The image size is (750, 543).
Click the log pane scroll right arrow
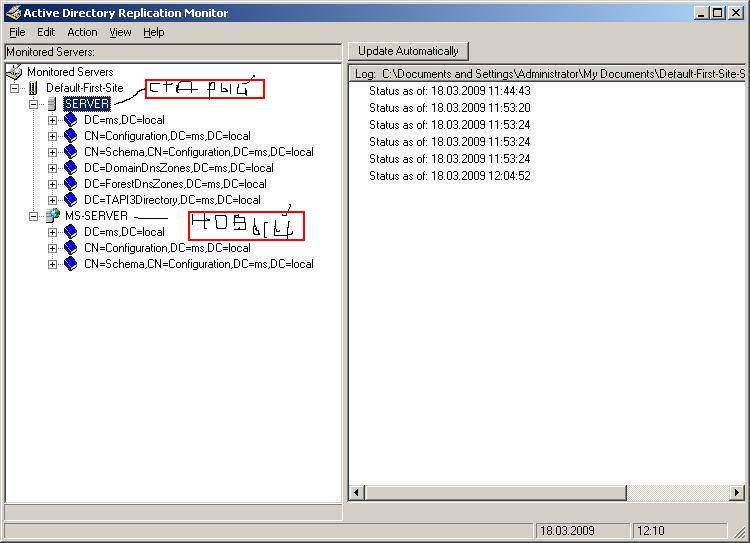pos(737,492)
